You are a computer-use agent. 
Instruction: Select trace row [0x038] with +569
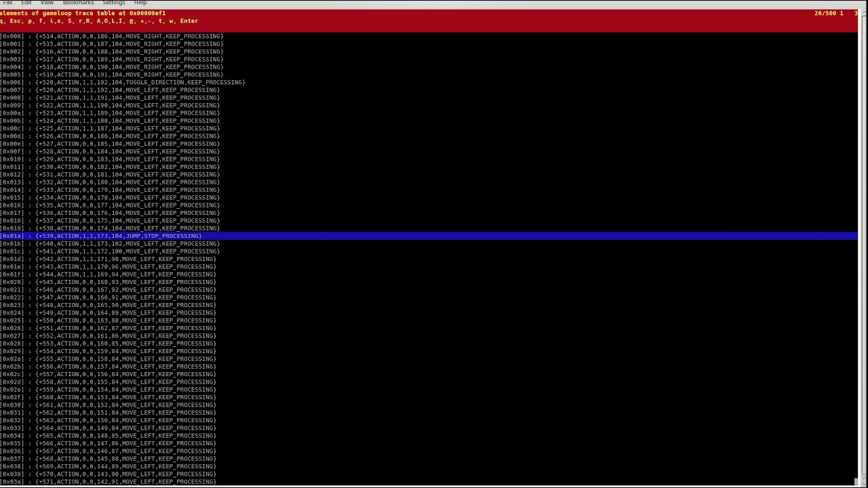click(108, 466)
